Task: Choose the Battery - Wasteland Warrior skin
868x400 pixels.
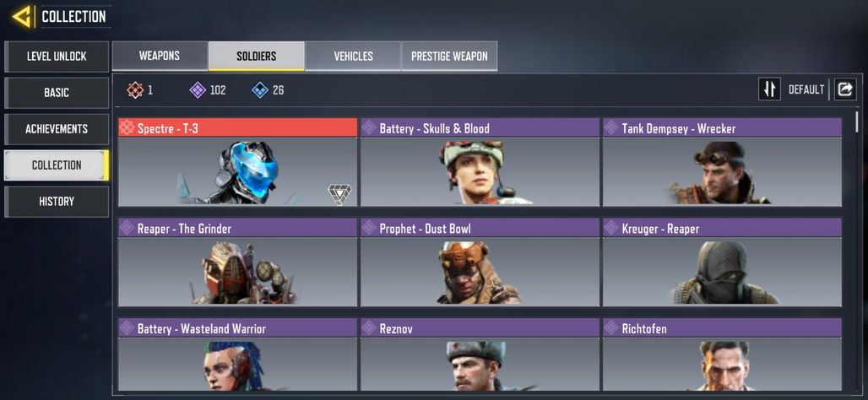Action: tap(237, 354)
